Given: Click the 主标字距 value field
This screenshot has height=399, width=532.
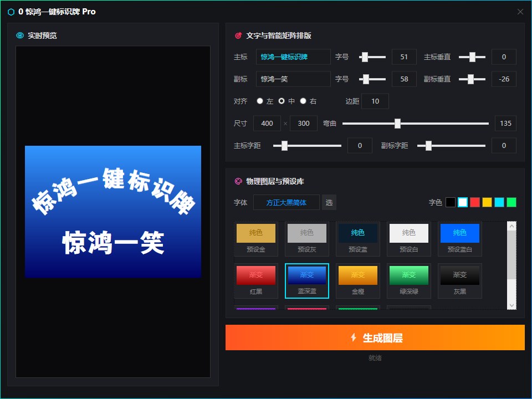Looking at the screenshot, I should 360,145.
